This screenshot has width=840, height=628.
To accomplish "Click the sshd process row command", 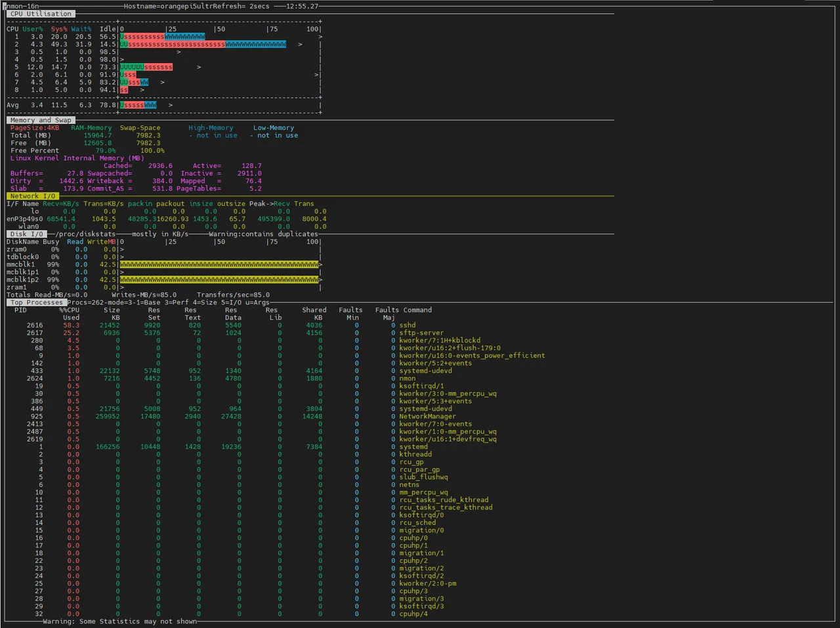I will click(x=408, y=325).
